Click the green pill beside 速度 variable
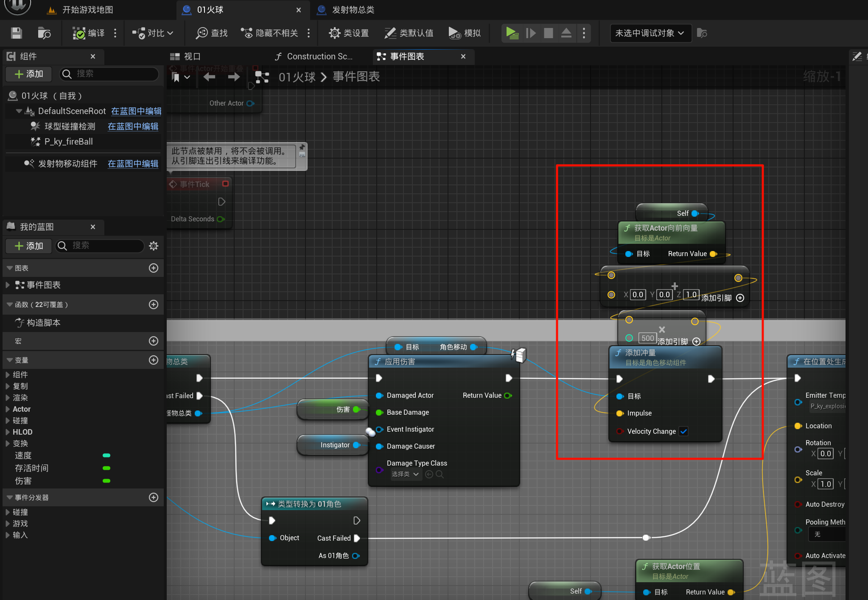Image resolution: width=868 pixels, height=600 pixels. (x=106, y=455)
